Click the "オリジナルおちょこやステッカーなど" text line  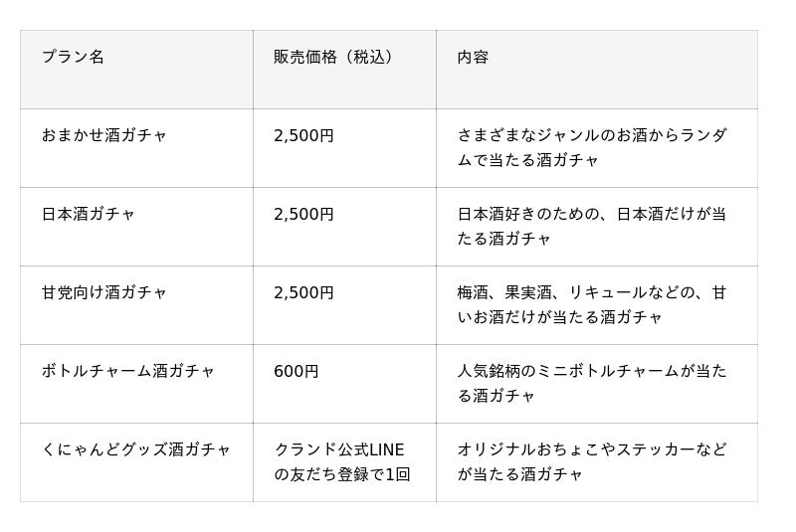click(592, 449)
